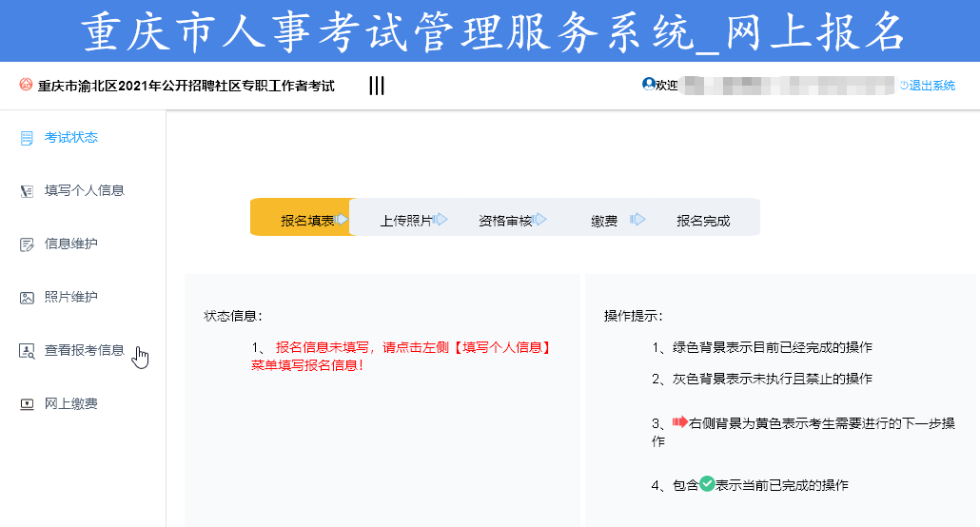Select 信息维护 in the left menu
This screenshot has width=980, height=527.
[x=71, y=244]
